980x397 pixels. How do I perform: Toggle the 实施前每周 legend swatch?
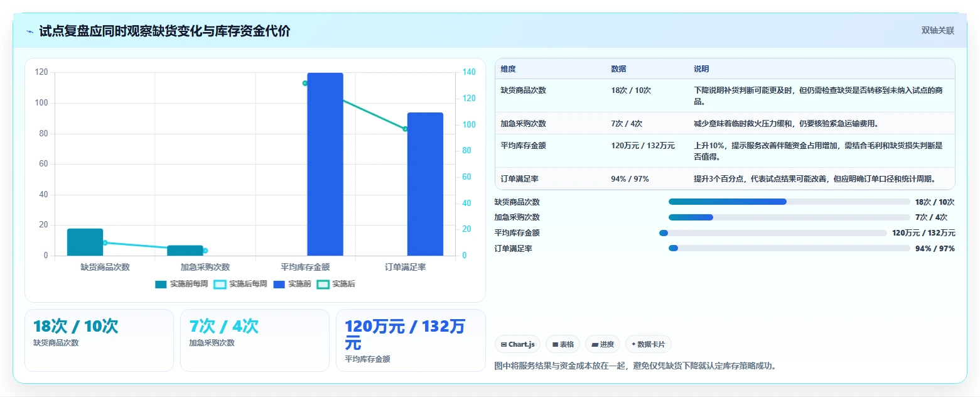[x=161, y=285]
